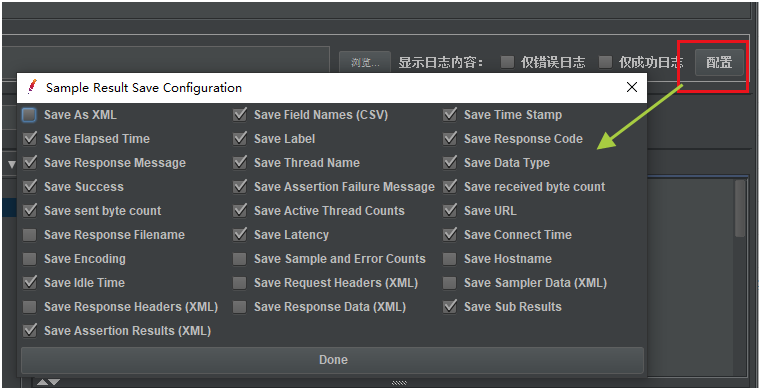
Task: Close the Sample Result Save Configuration dialog
Action: pos(631,87)
